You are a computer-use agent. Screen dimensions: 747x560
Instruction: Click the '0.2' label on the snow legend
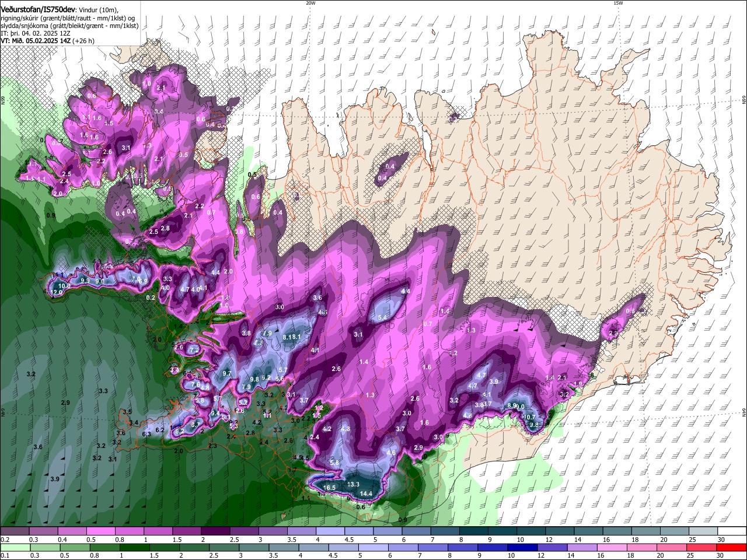(5, 540)
